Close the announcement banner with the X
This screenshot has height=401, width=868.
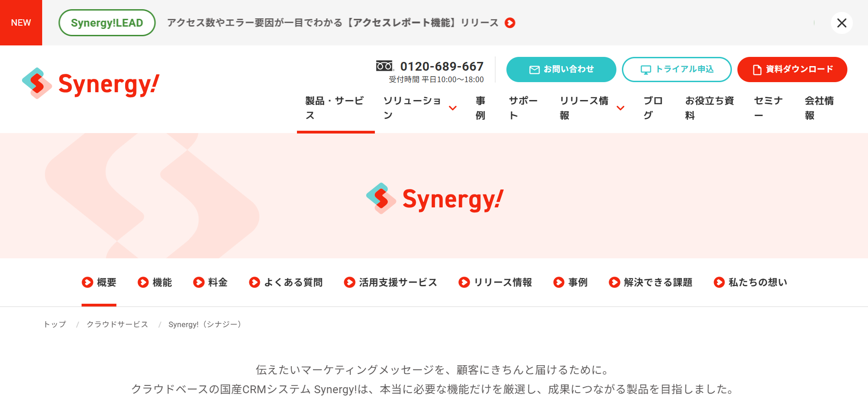point(841,23)
